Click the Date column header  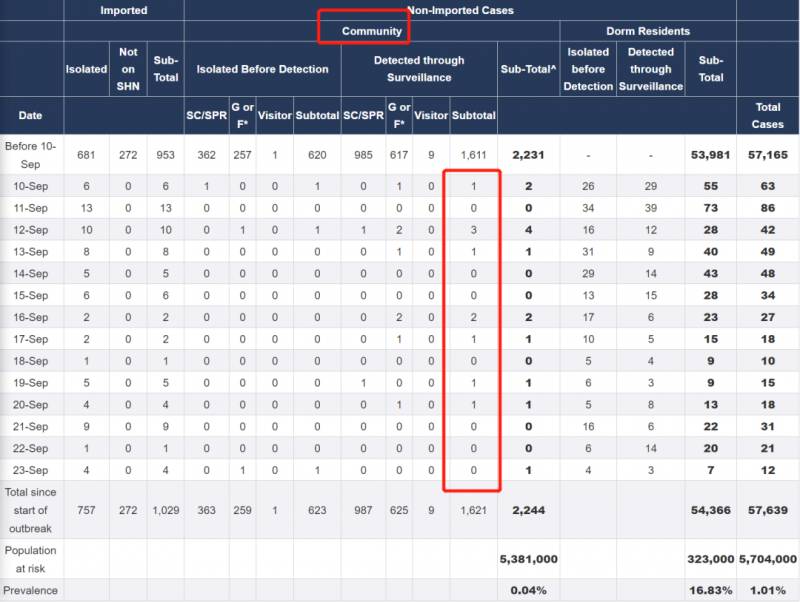[31, 115]
